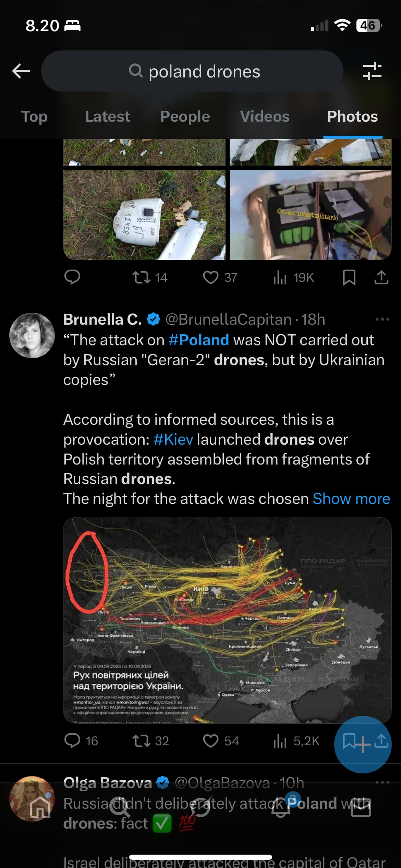
Task: Tap the back arrow icon
Action: tap(21, 71)
